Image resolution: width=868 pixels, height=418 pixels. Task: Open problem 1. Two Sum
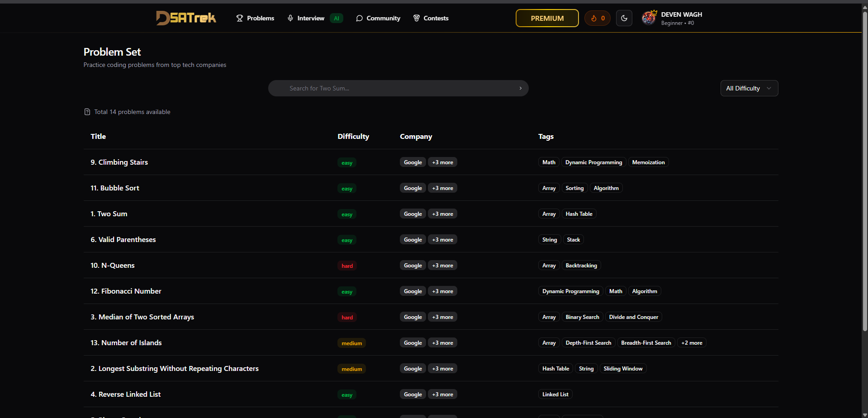click(x=109, y=214)
